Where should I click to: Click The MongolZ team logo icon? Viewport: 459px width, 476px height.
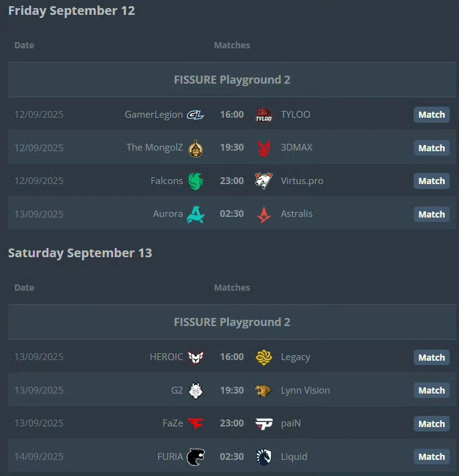pos(195,148)
